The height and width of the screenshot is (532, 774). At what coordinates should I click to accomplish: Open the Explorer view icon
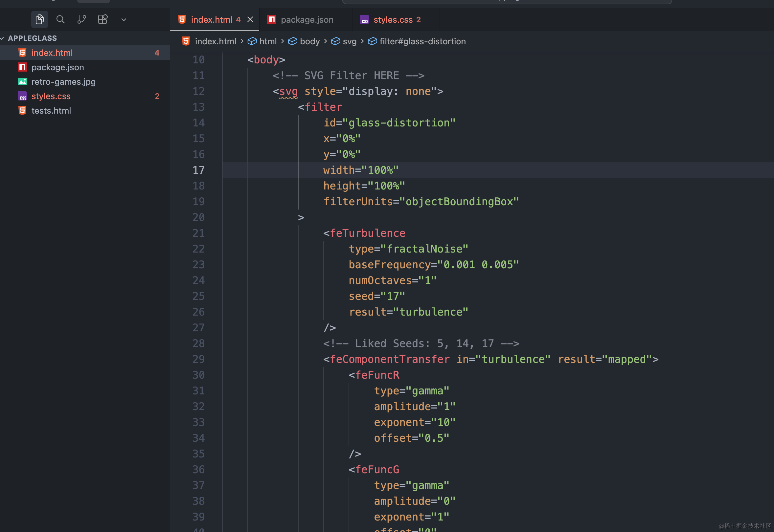(x=40, y=19)
